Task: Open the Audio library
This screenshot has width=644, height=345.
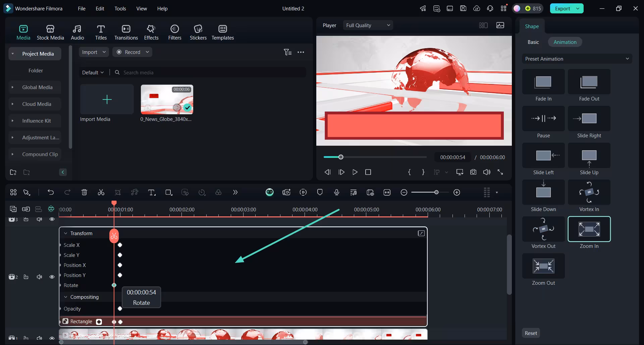Action: tap(77, 32)
